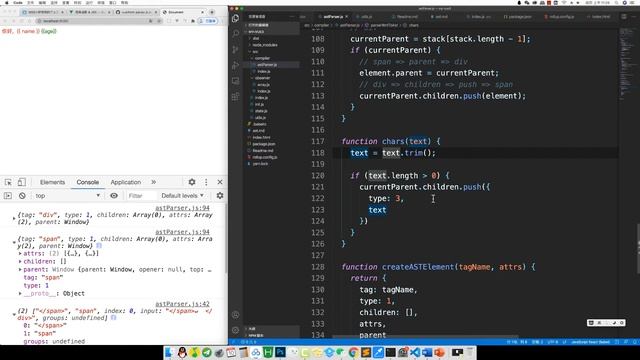Click line number 118 in the gutter
Screen dimensions: 640x360
[x=318, y=153]
